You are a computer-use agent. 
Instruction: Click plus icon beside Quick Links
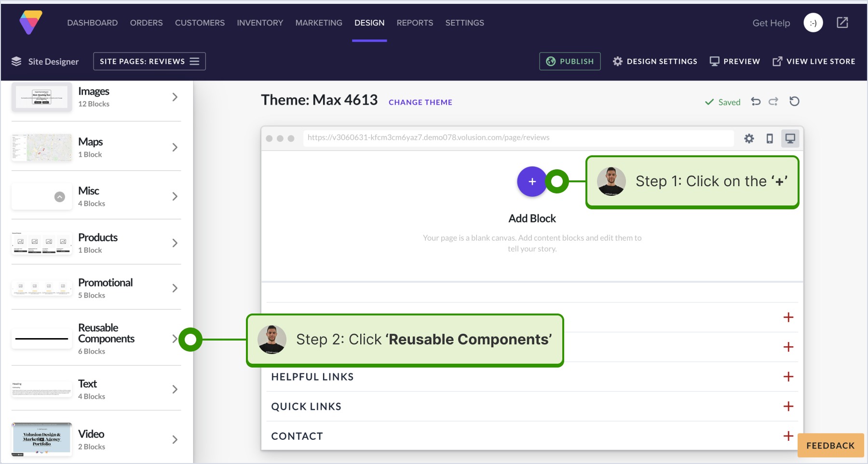pyautogui.click(x=788, y=406)
